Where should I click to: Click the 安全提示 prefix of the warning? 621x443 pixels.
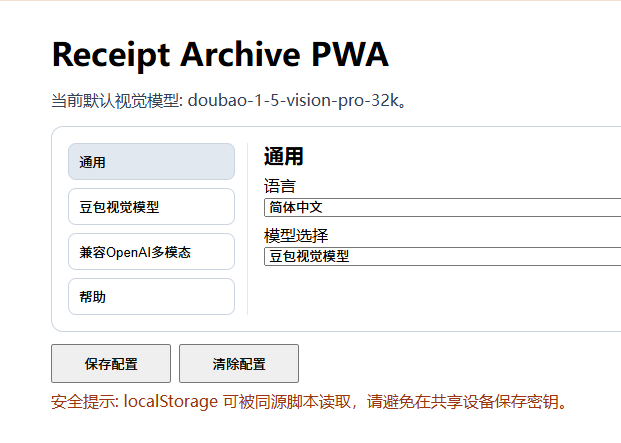pos(84,402)
